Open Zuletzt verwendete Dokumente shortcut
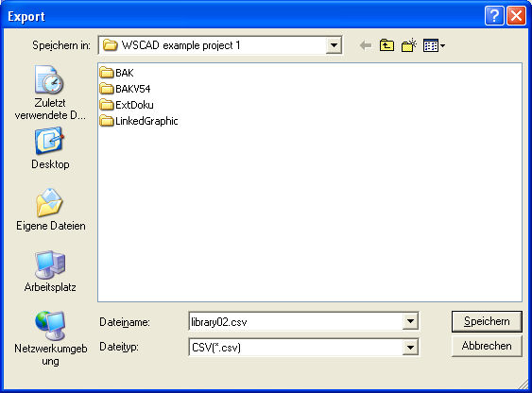The image size is (532, 393). tap(50, 93)
